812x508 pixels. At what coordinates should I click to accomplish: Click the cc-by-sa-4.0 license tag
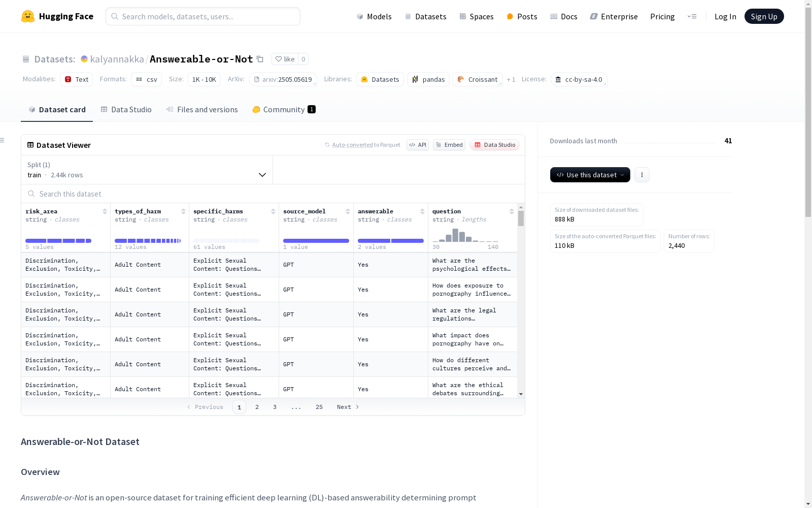coord(579,79)
